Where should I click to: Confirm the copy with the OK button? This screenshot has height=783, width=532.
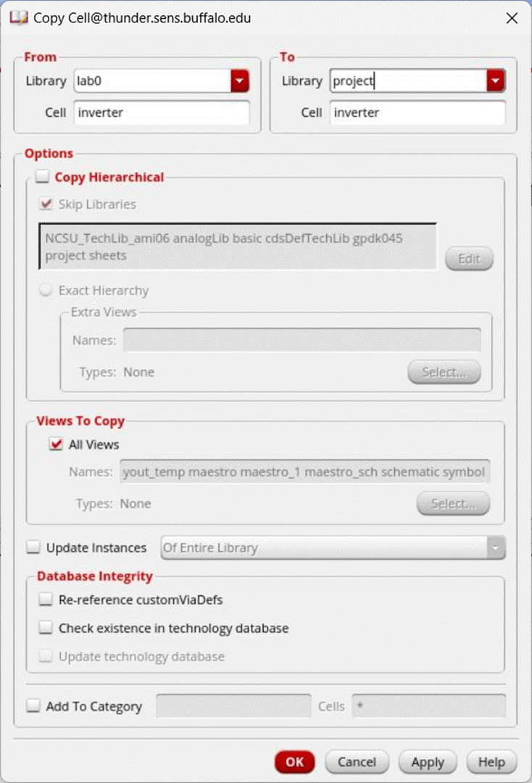[x=294, y=762]
